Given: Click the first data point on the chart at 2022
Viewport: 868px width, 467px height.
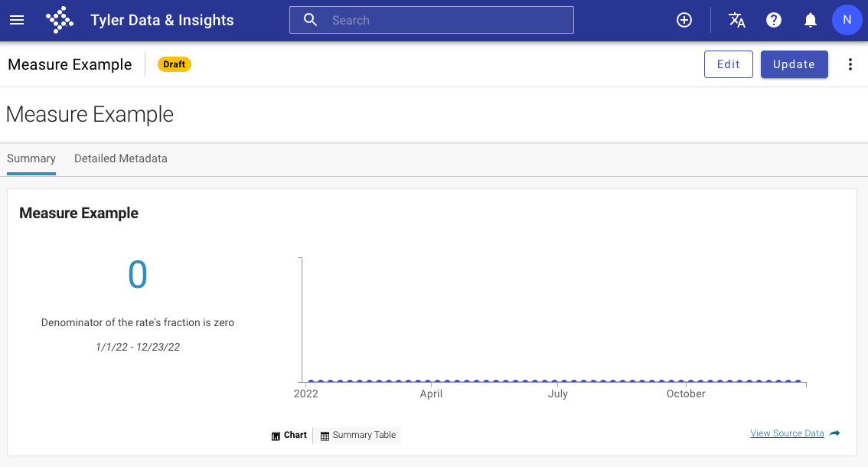Looking at the screenshot, I should tap(311, 381).
